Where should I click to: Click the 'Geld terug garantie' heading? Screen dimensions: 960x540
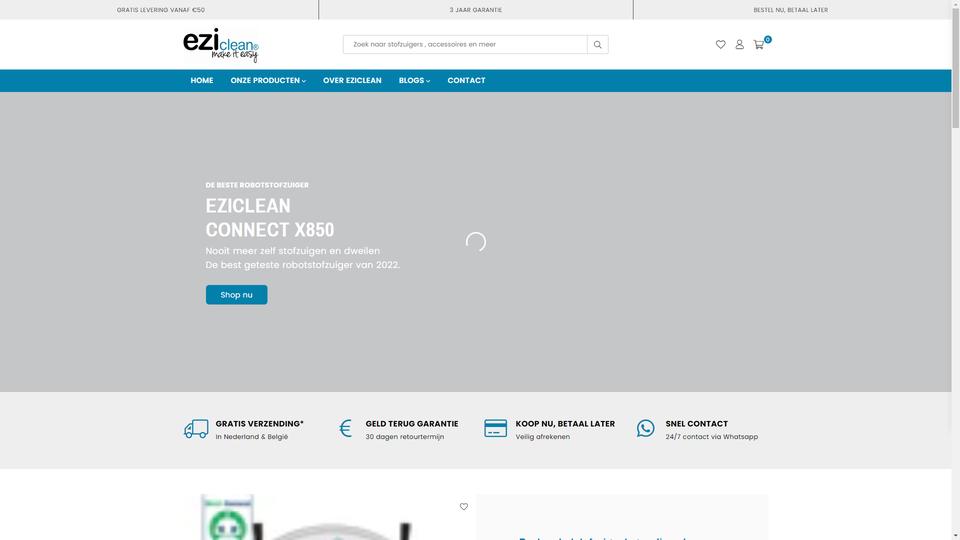pyautogui.click(x=412, y=424)
